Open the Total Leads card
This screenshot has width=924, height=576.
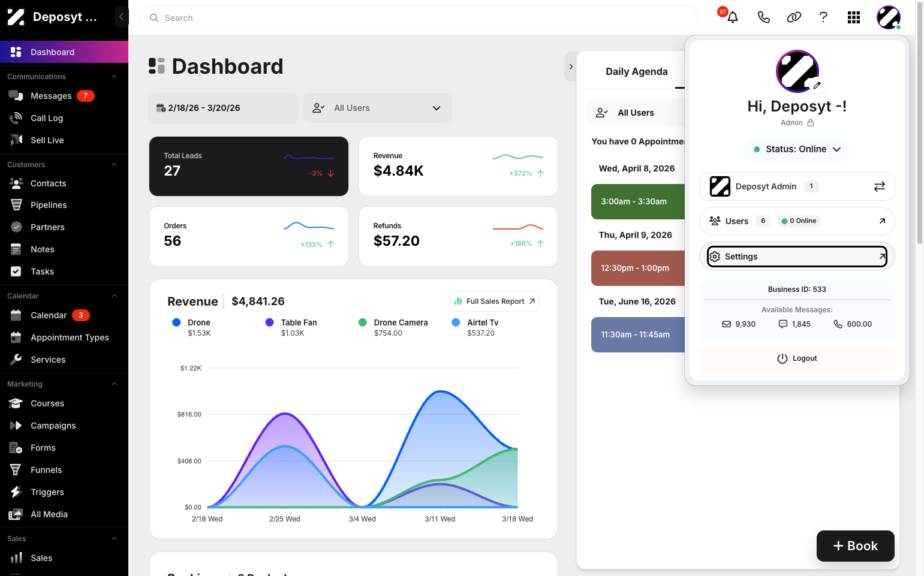click(x=249, y=166)
